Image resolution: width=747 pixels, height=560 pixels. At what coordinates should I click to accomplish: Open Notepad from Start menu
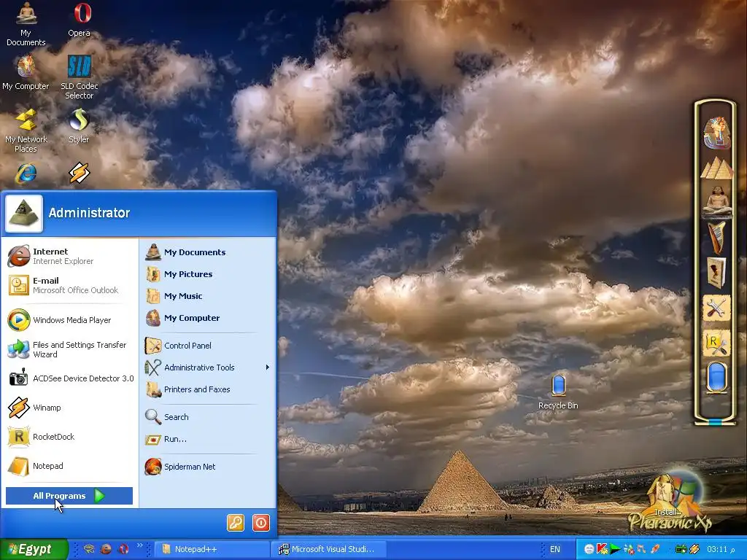pos(70,466)
